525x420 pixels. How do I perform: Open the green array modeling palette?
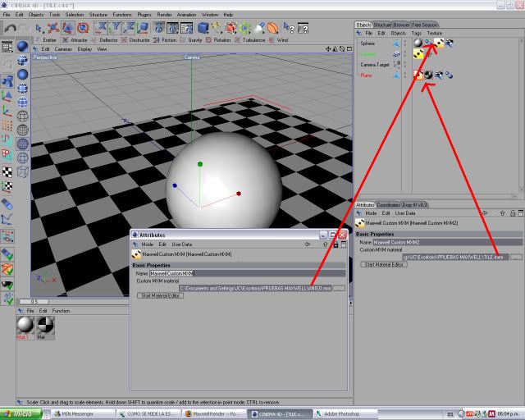click(x=244, y=28)
